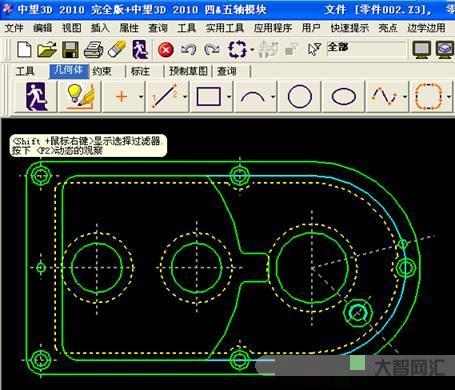Save using the floppy disk icon
Image resolution: width=455 pixels, height=390 pixels.
point(70,50)
